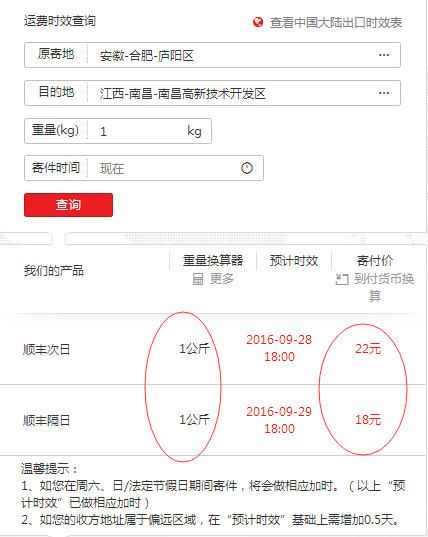Image resolution: width=428 pixels, height=537 pixels.
Task: Click the 1公斤 weight in 顺丰次日 row
Action: tap(194, 349)
